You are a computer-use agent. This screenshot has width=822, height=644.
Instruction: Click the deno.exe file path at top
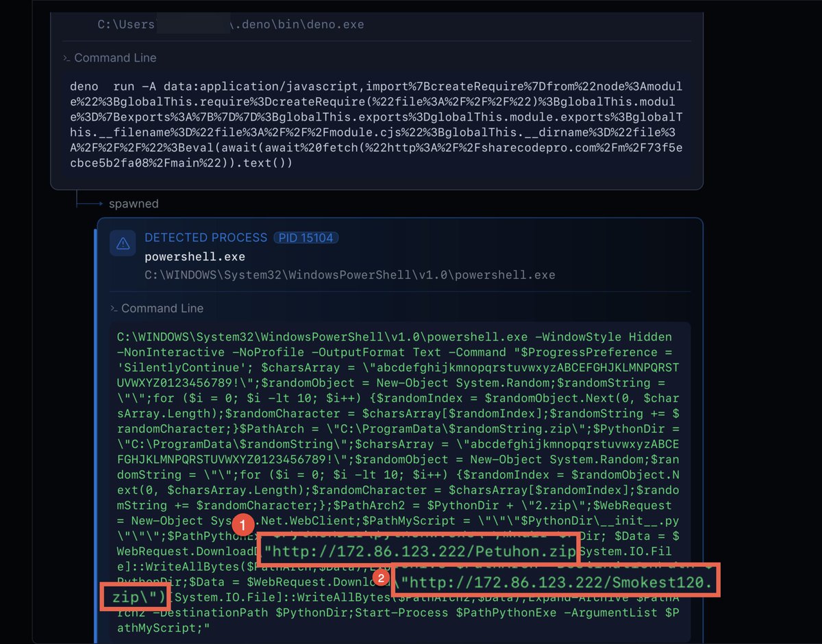[x=231, y=25]
